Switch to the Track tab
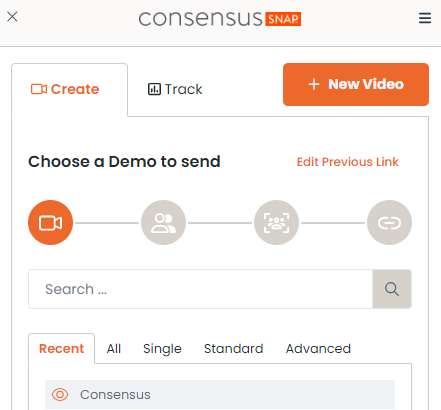 pos(175,89)
